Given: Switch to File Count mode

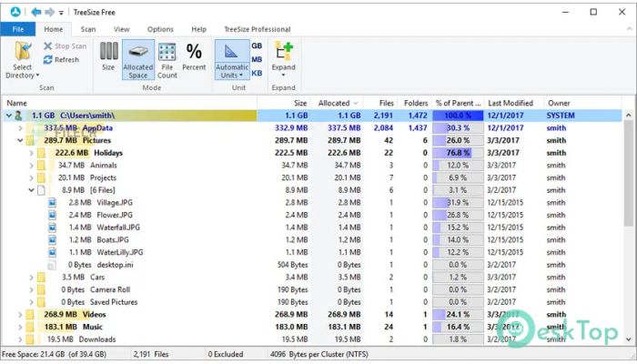Looking at the screenshot, I should pos(167,61).
